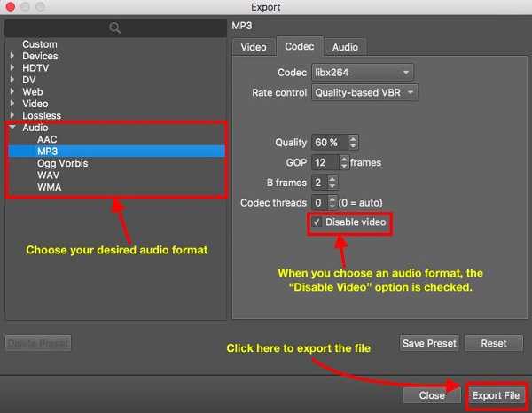Collapse the Audio preset group
The image size is (532, 413).
12,127
